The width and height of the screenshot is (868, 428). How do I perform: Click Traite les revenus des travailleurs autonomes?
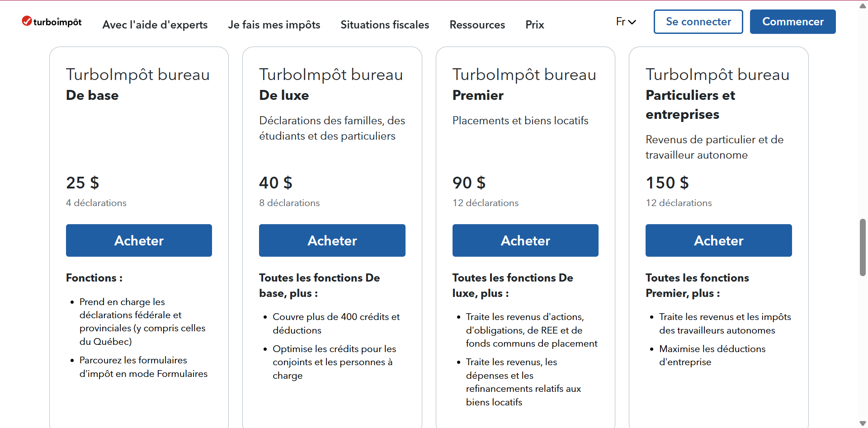point(725,324)
